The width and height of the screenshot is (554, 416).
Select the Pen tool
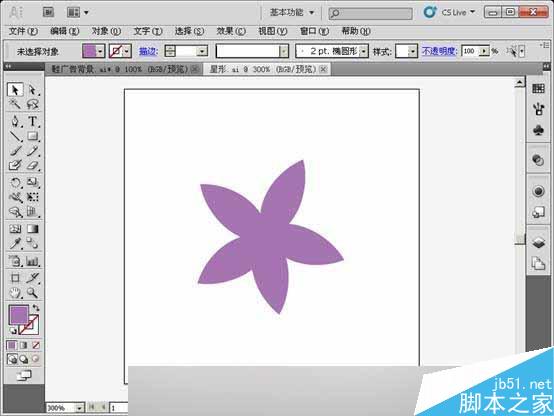coord(15,122)
